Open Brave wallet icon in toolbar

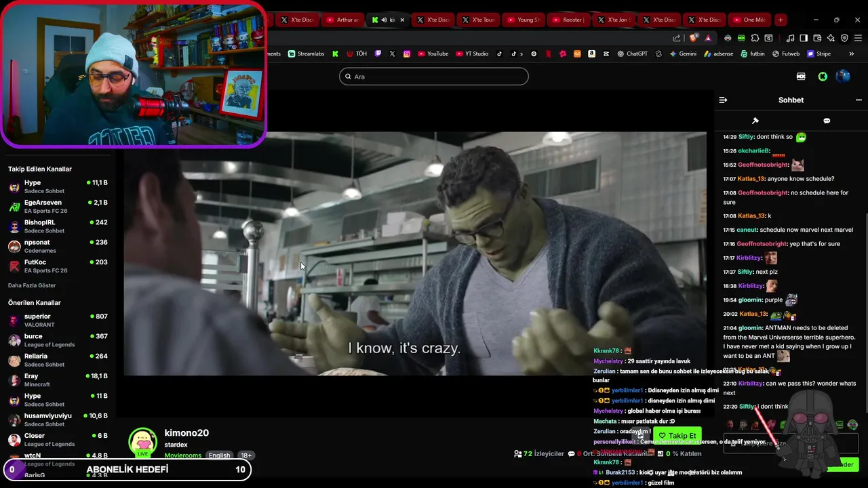coord(817,38)
